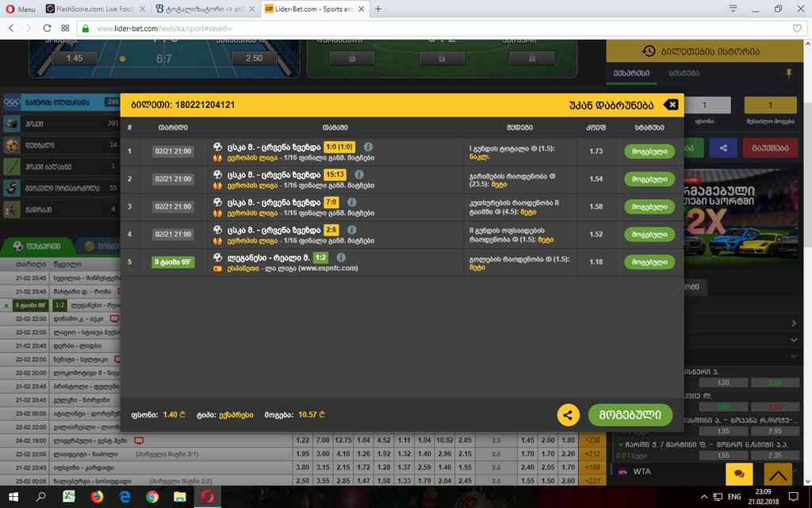The image size is (812, 508).
Task: Pick odds 2.95 in right live panel
Action: [x=776, y=431]
